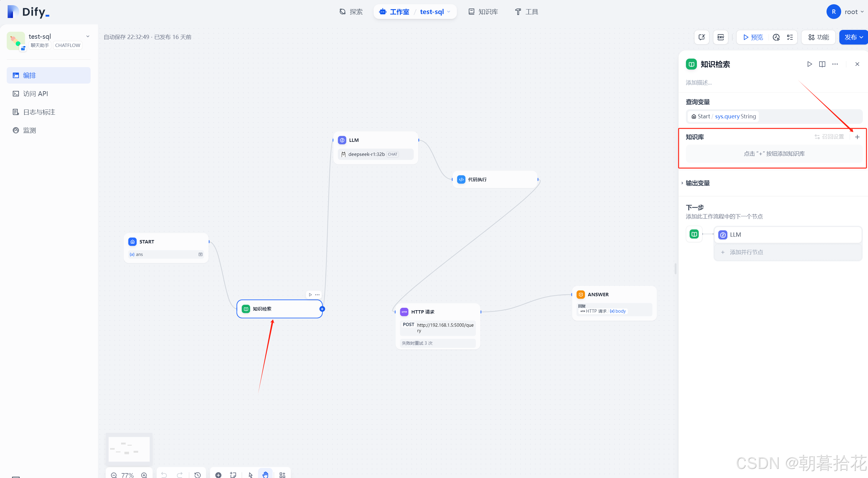
Task: Click the plus icon to add a knowledge base
Action: pos(857,137)
